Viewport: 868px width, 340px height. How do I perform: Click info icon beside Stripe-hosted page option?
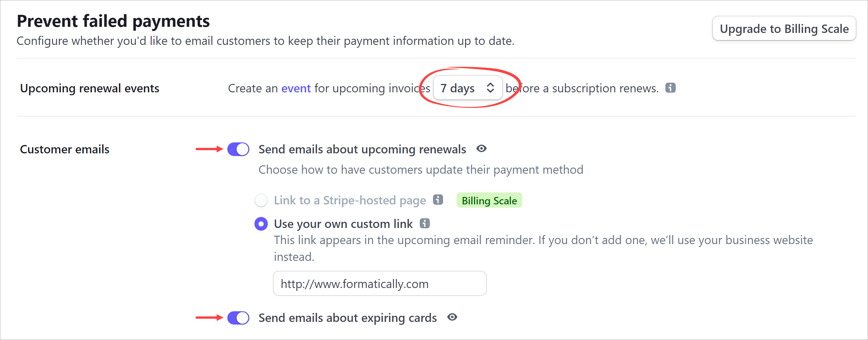point(438,200)
